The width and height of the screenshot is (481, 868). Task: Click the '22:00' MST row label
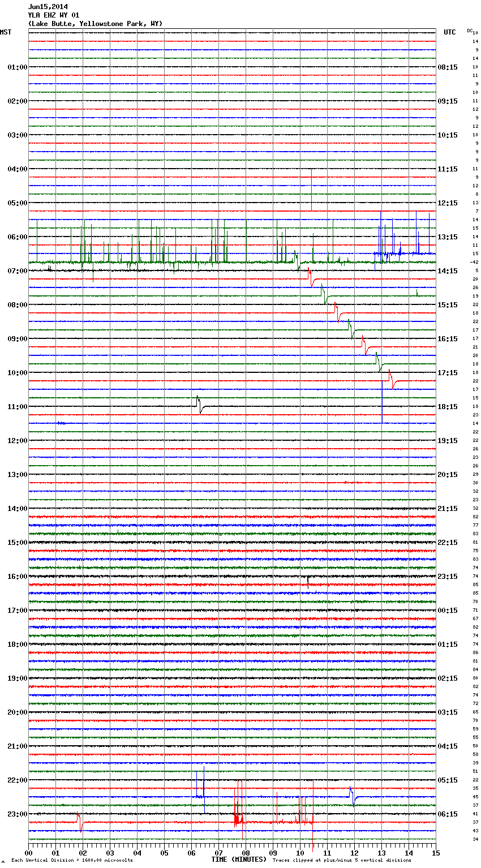(x=18, y=780)
